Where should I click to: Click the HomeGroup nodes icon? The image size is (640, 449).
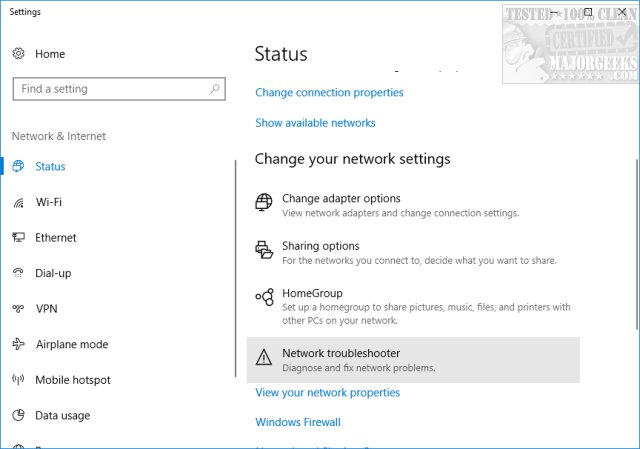coord(264,298)
